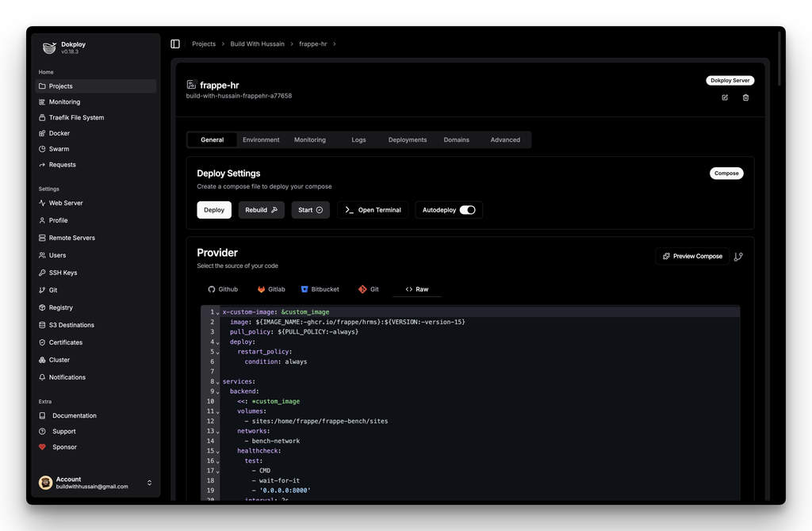Open the Deployments tab
This screenshot has width=812, height=531.
(x=408, y=139)
